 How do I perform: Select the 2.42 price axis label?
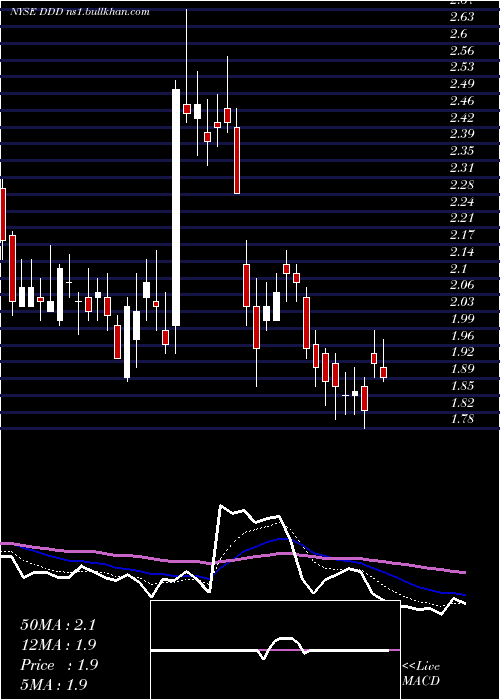[462, 117]
